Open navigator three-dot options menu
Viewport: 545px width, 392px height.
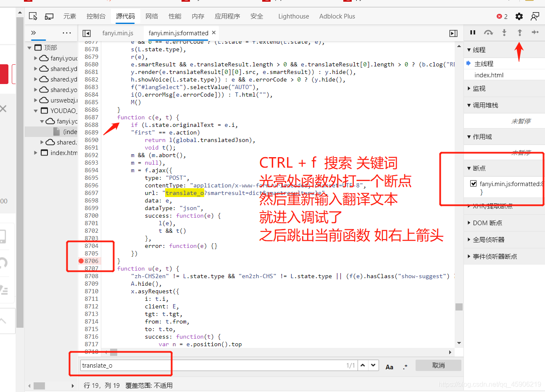[x=67, y=33]
